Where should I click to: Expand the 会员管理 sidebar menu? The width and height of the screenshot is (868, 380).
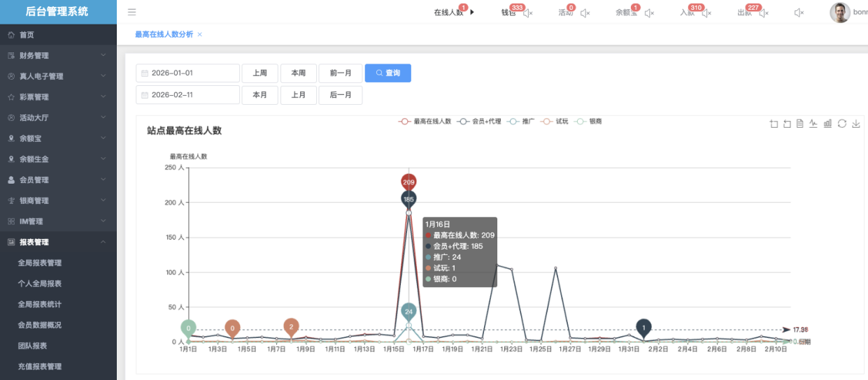click(58, 180)
